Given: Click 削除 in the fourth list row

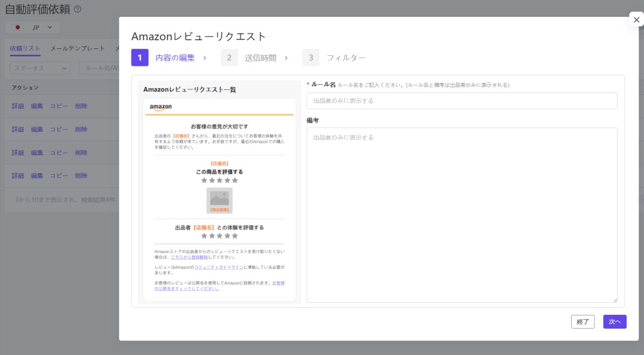Looking at the screenshot, I should click(x=81, y=176).
